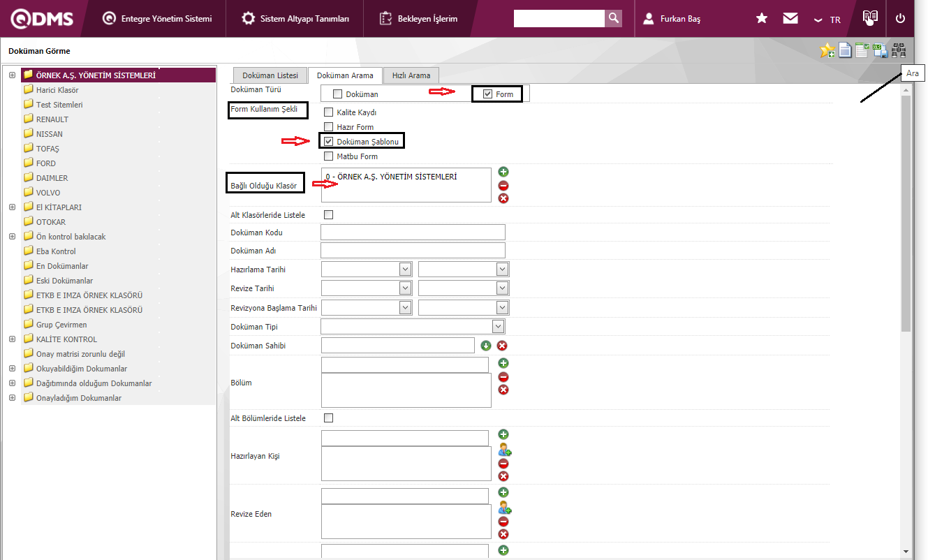The height and width of the screenshot is (560, 928).
Task: Click the Doküman Kodu input field
Action: point(413,233)
